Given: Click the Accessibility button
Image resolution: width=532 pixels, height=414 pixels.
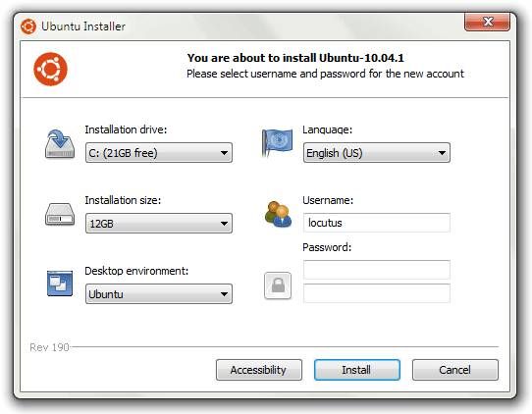Looking at the screenshot, I should click(x=259, y=370).
